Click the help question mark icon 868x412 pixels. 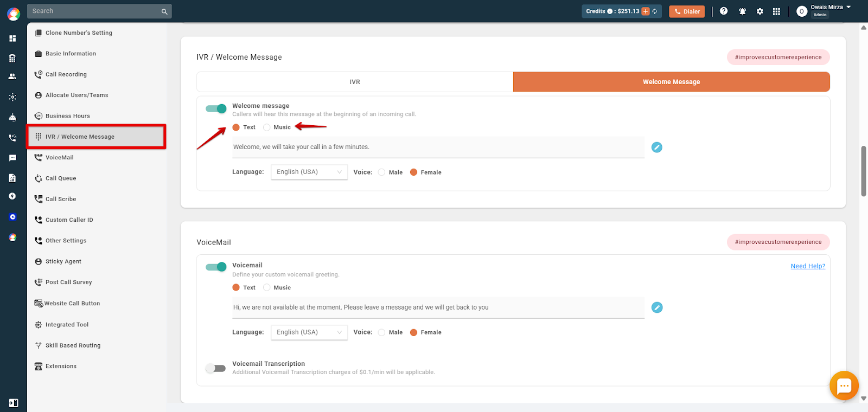[724, 11]
